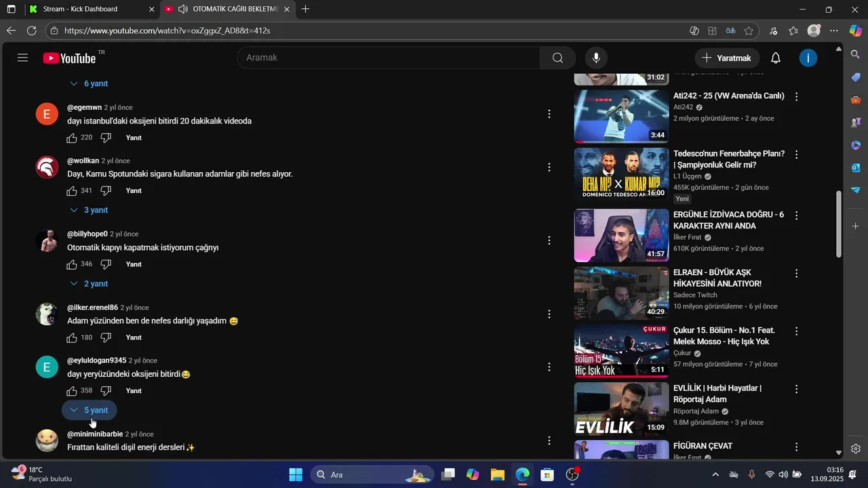Click the Yaratmak create button
This screenshot has height=488, width=868.
coord(727,58)
